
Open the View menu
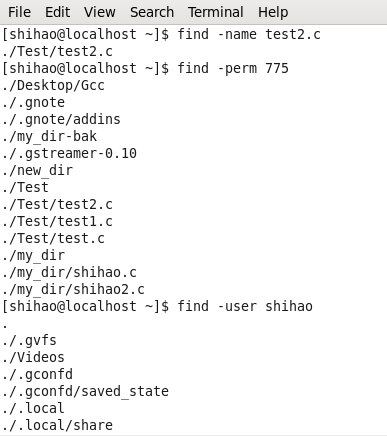[100, 12]
